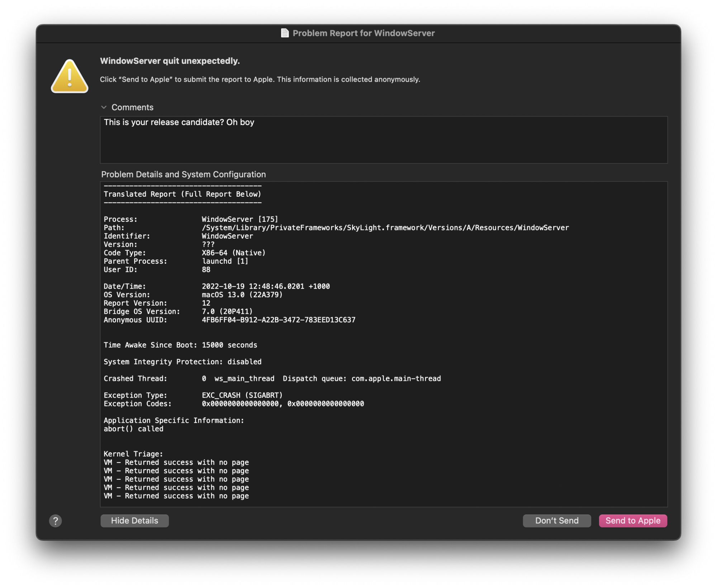
Task: Click the Comments section label
Action: click(x=132, y=107)
